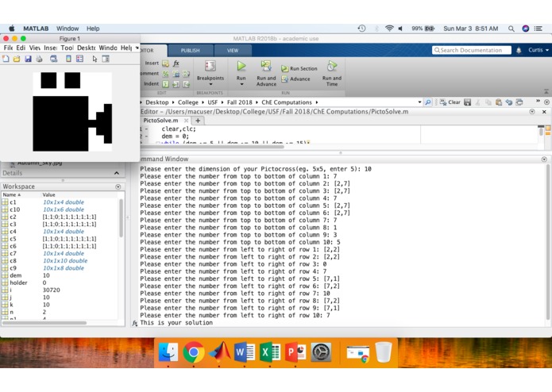
Task: Click Print icon in Figure 1 toolbar
Action: click(39, 59)
